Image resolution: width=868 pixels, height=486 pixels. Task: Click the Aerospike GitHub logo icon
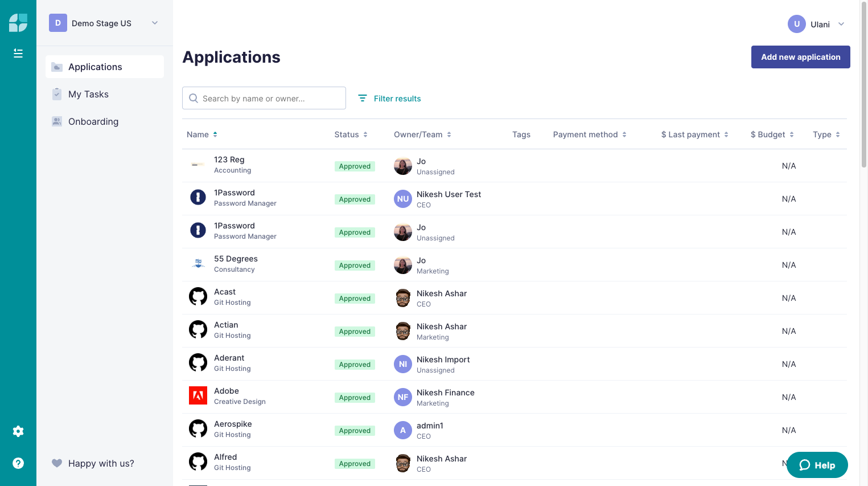(x=198, y=428)
